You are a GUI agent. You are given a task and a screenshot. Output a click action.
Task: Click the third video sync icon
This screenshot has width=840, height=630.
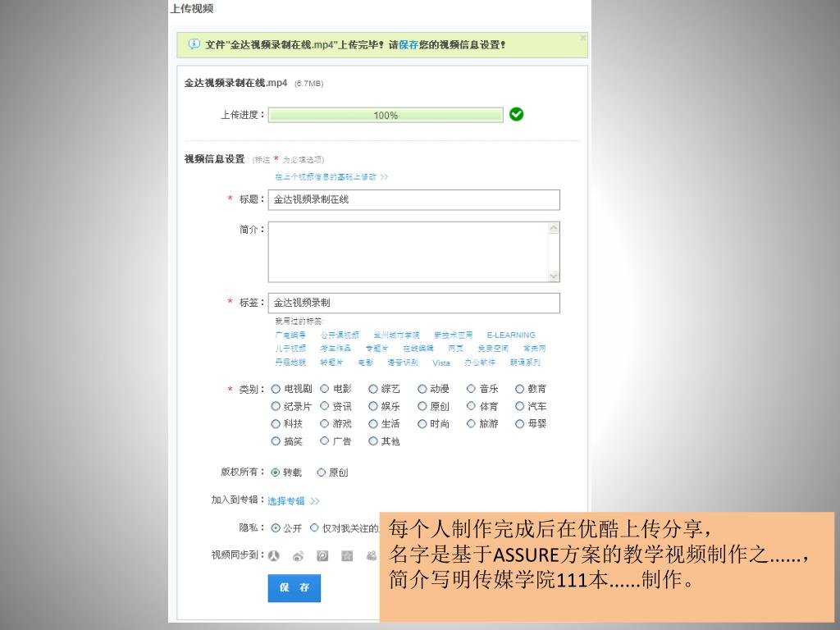point(322,555)
